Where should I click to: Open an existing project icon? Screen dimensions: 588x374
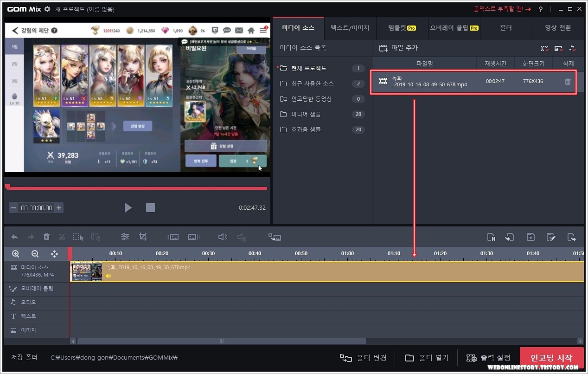click(x=510, y=237)
